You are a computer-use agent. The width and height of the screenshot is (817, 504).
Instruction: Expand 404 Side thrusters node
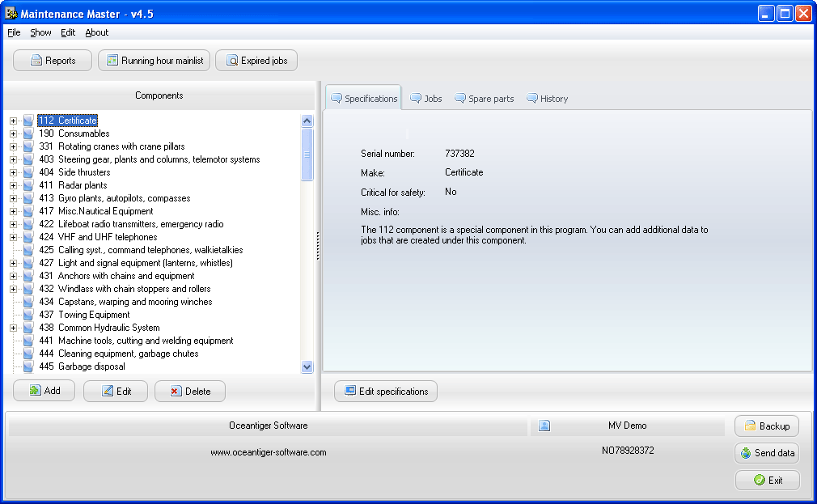(x=13, y=172)
